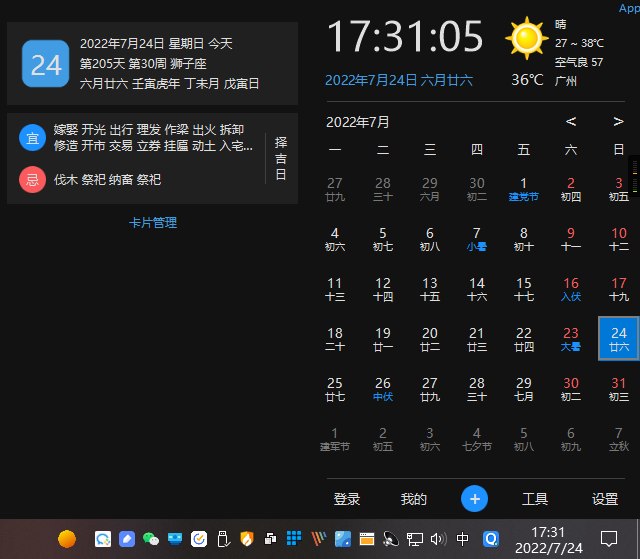Click the overlapping screens tray icon
640x559 pixels.
(270, 539)
